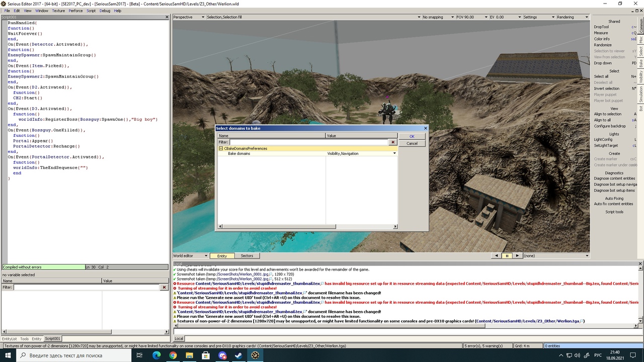Clear the filter in the bake domains dialog
The image size is (644, 362).
(393, 142)
